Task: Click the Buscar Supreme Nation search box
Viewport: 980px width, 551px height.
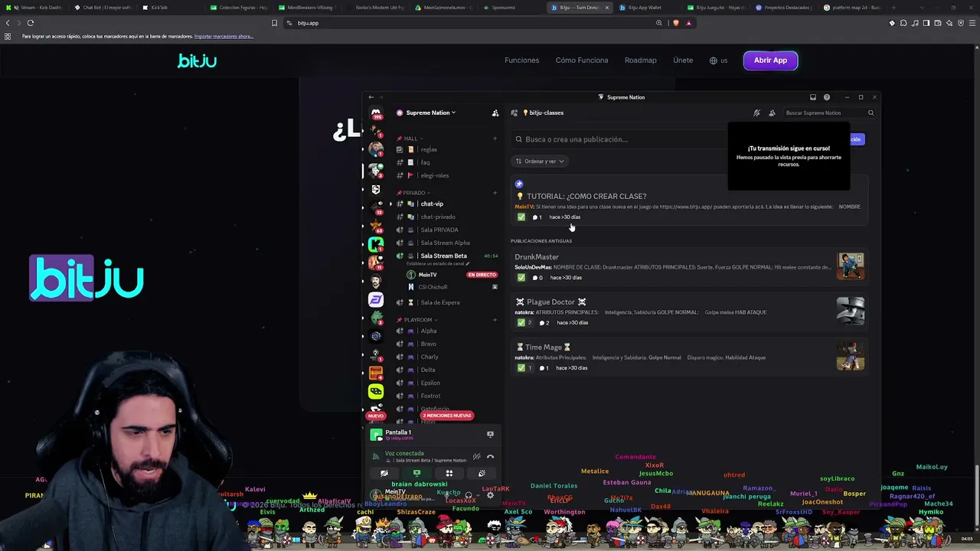Action: tap(829, 112)
